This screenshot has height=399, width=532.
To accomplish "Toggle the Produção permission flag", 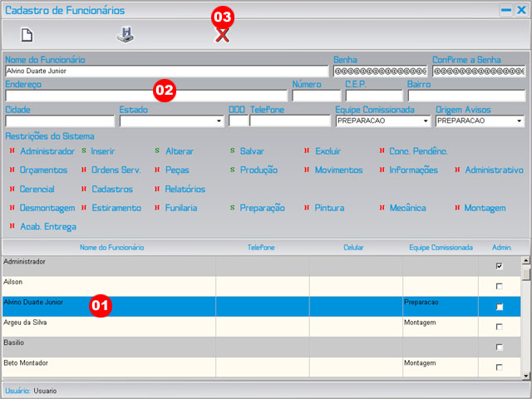I will click(x=234, y=170).
